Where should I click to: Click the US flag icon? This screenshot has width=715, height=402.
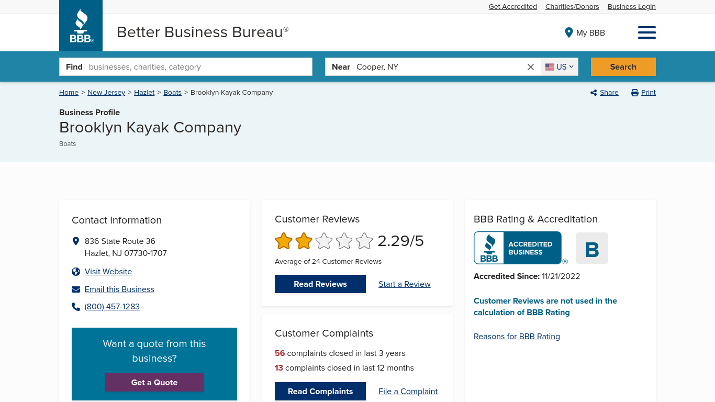point(549,67)
